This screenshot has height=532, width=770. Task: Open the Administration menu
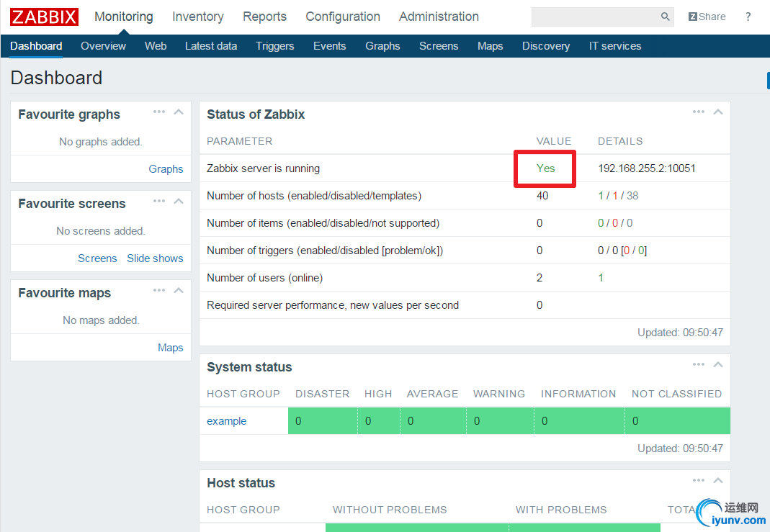[x=439, y=17]
